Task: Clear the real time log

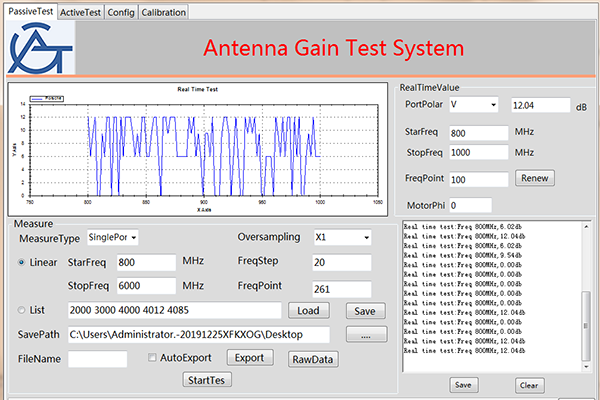Action: pos(530,384)
